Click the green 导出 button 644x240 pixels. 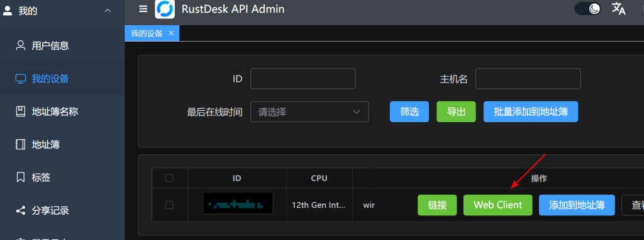(x=456, y=111)
